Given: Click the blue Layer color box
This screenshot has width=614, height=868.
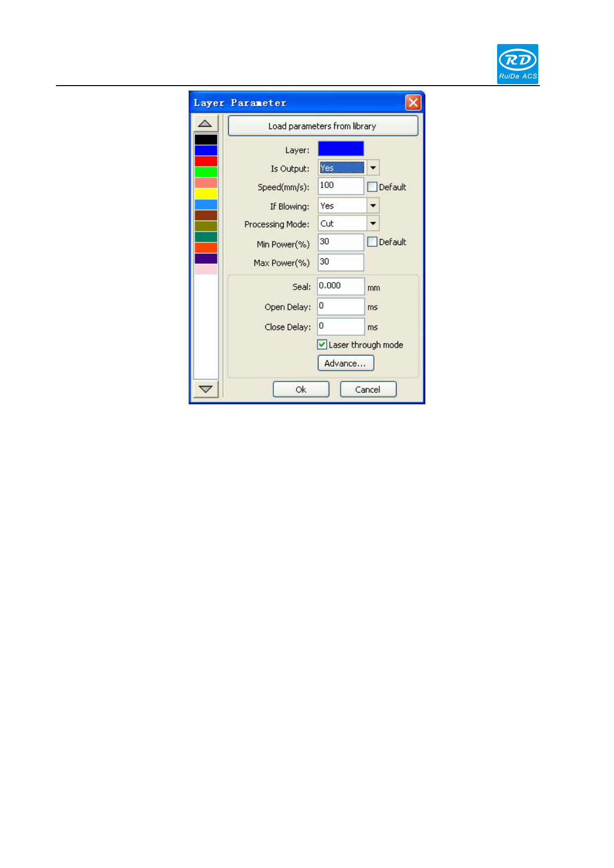Looking at the screenshot, I should pos(341,149).
